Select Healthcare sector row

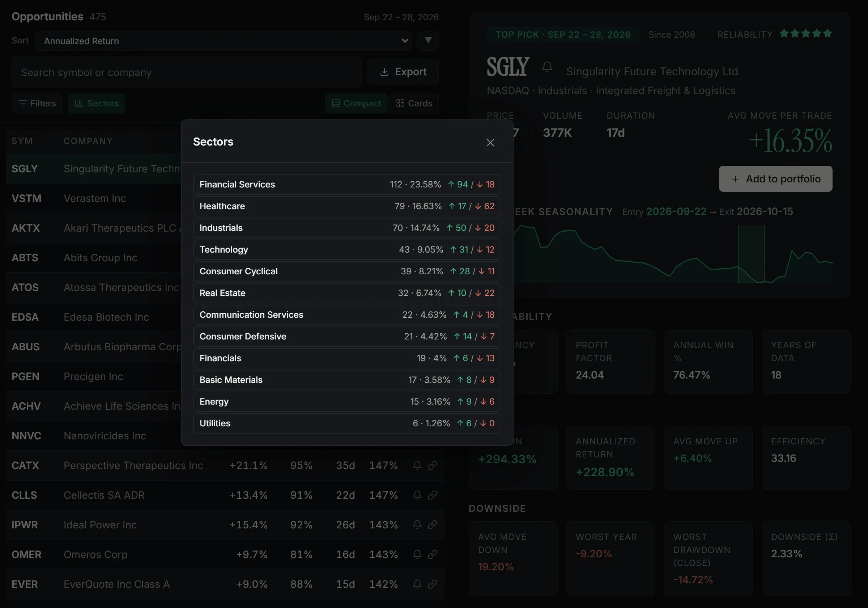tap(347, 206)
